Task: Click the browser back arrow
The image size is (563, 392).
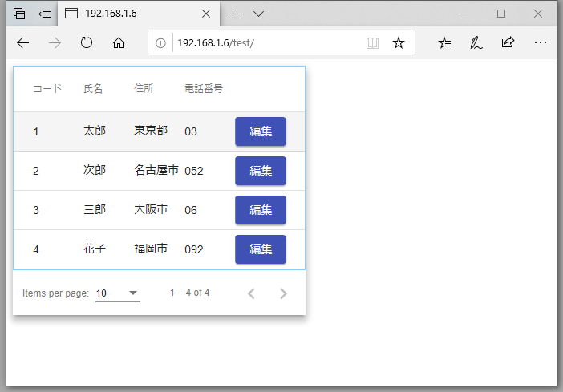Action: coord(23,43)
